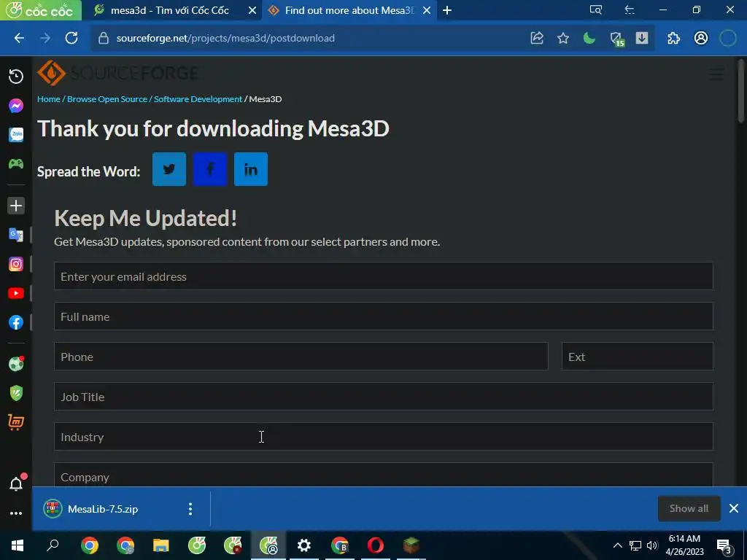Open MesaLib-7.5.zip download options menu
The height and width of the screenshot is (560, 747).
pyautogui.click(x=190, y=509)
